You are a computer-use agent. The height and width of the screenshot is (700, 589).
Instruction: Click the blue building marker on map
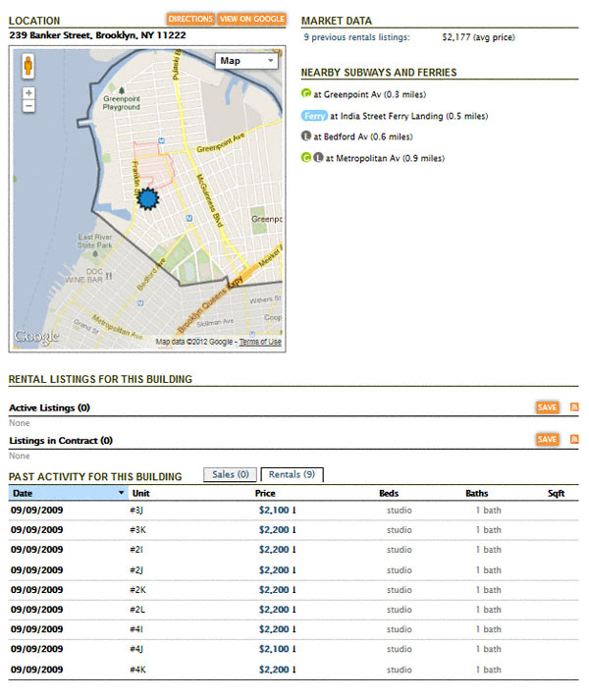coord(147,199)
